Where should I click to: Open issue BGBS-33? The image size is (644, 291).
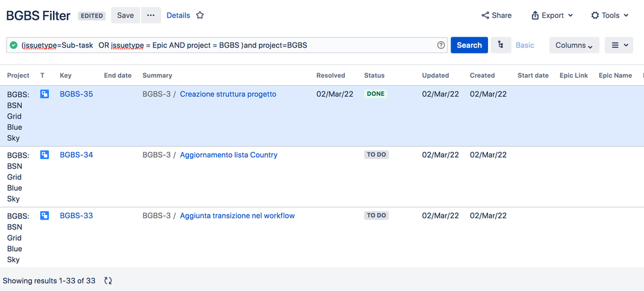[x=77, y=216]
